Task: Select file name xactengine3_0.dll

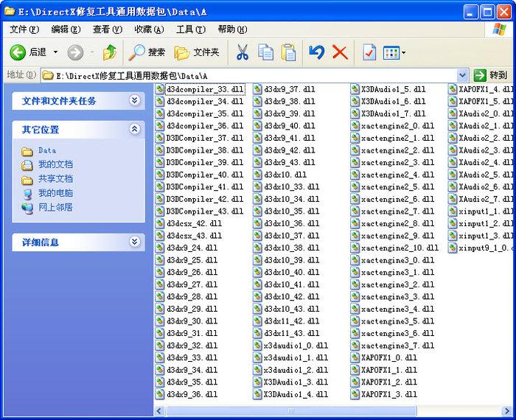Action: [397, 260]
